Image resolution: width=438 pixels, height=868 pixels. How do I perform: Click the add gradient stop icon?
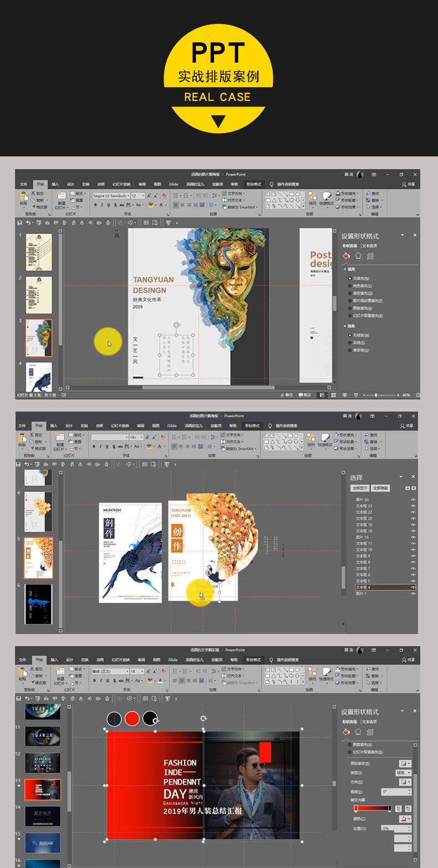(x=399, y=809)
